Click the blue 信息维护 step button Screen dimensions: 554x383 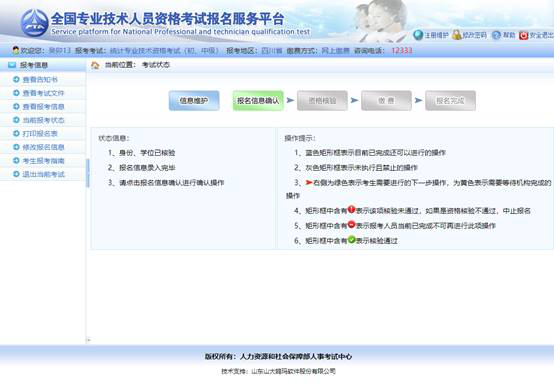tap(194, 101)
